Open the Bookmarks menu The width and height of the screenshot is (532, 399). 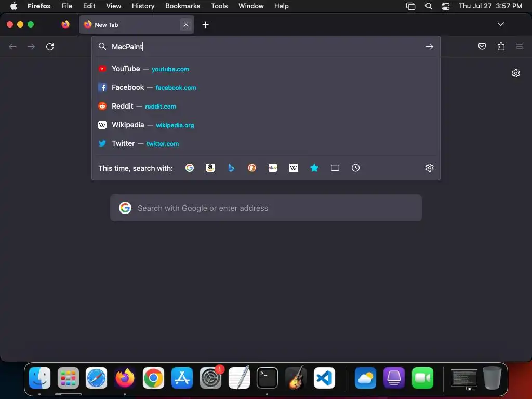coord(182,6)
